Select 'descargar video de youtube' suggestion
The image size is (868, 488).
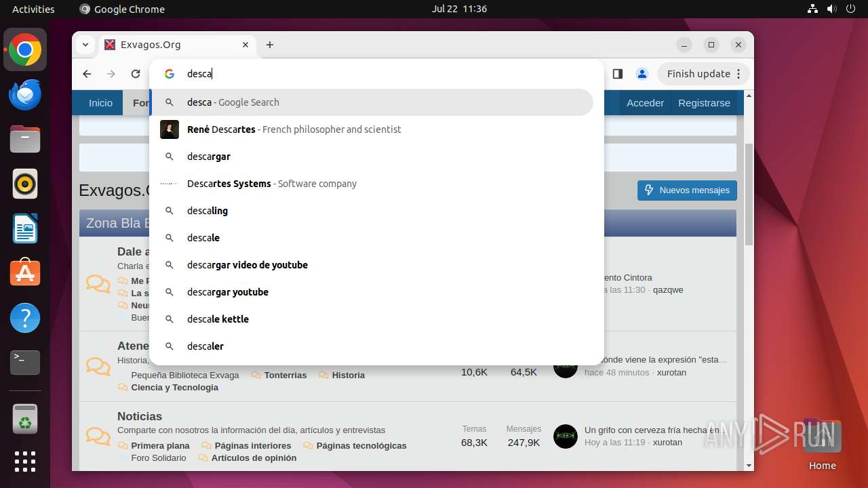click(x=372, y=265)
